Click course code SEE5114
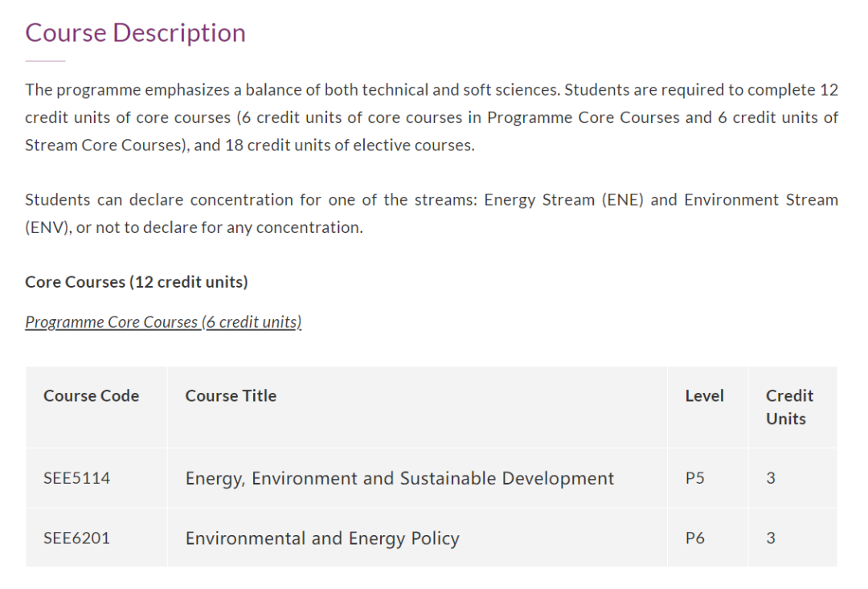This screenshot has height=589, width=868. point(77,478)
